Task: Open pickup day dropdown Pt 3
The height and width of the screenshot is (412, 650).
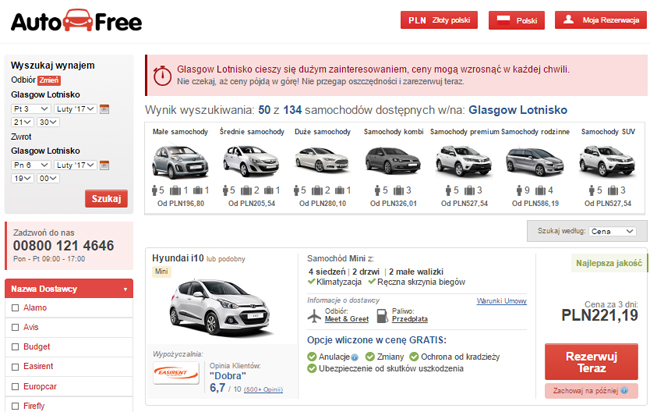Action: (31, 109)
